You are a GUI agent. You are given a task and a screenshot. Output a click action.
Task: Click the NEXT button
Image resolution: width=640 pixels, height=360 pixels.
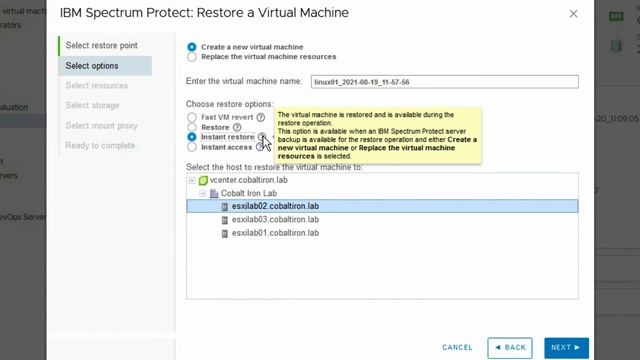pos(566,348)
